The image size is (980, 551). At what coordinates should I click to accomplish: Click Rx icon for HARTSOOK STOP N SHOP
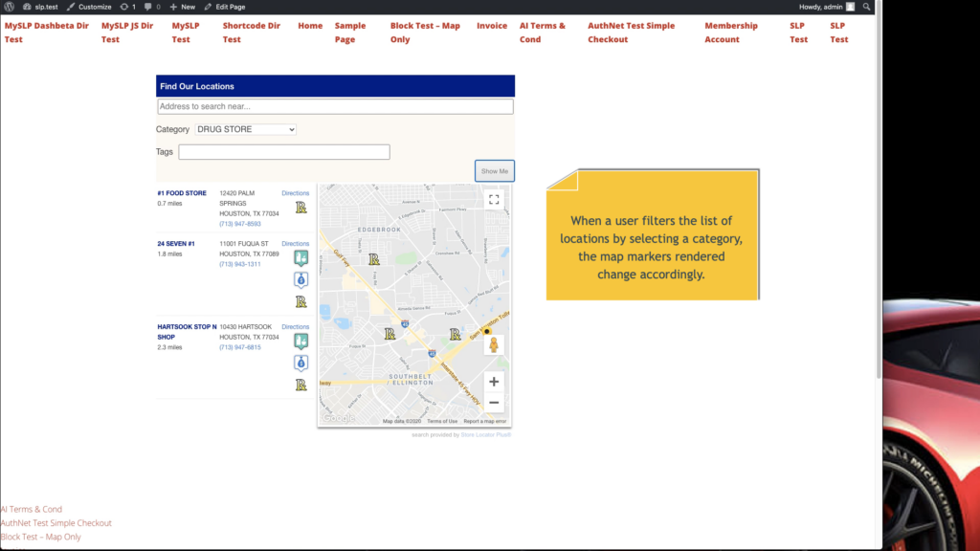pyautogui.click(x=301, y=385)
